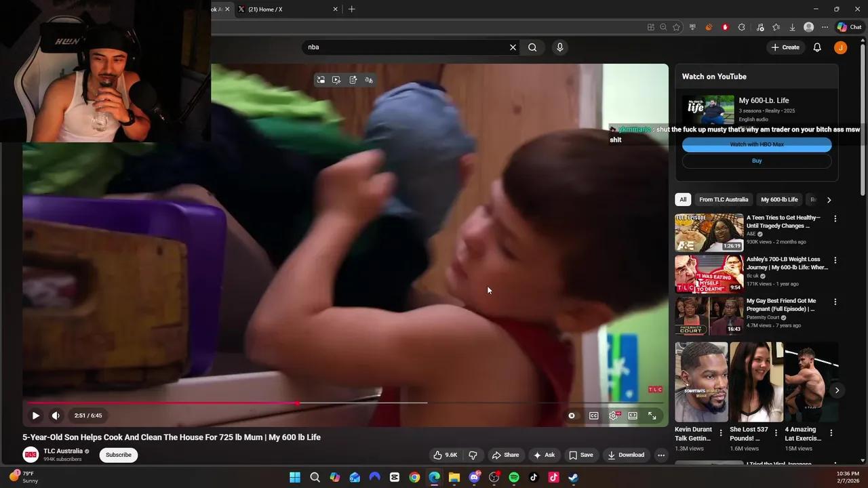Open the TLC Australia channel avatar
Screen dimensions: 868x488
pos(31,455)
